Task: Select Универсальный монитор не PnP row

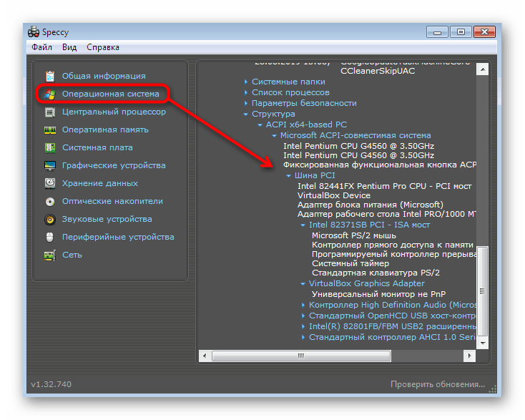Action: 378,294
